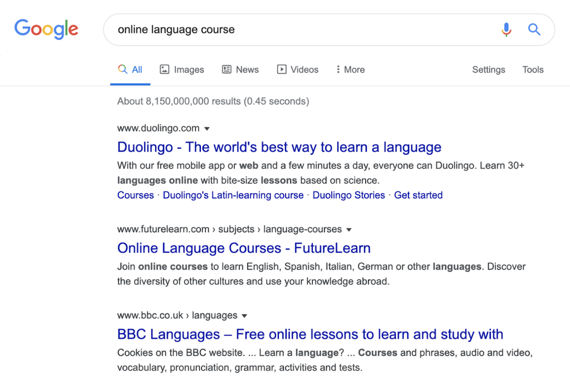Screen dimensions: 570x392
Task: Click the www.bbc.co.uk languages breadcrumb text
Action: [x=177, y=315]
